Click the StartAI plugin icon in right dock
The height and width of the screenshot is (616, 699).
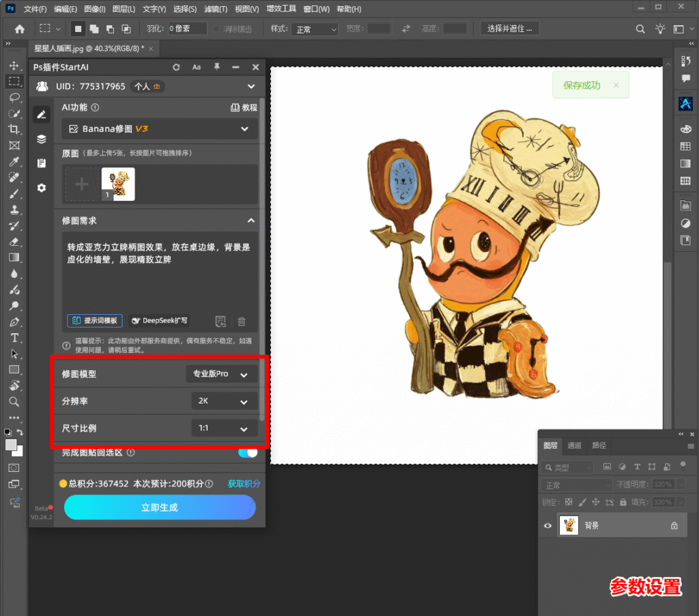[685, 104]
